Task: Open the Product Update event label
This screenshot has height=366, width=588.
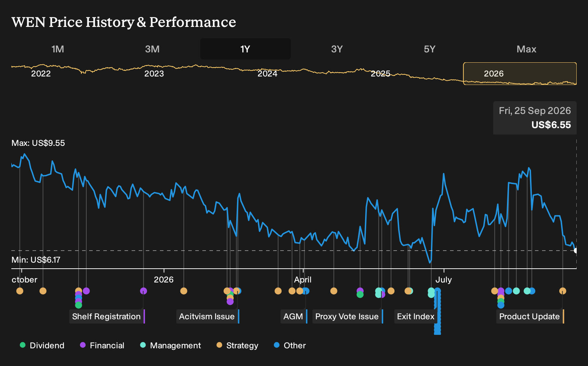Action: (530, 316)
